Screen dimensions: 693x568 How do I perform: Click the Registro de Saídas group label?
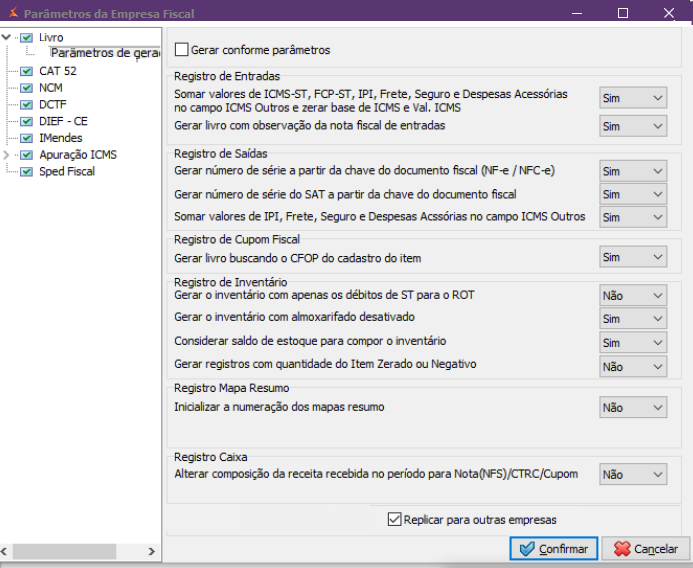pyautogui.click(x=221, y=153)
